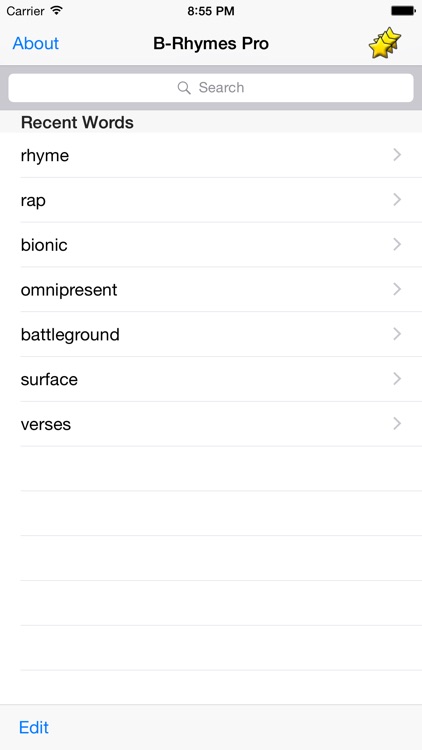Tap the battery indicator icon
Screen dimensions: 422x750
click(x=403, y=11)
